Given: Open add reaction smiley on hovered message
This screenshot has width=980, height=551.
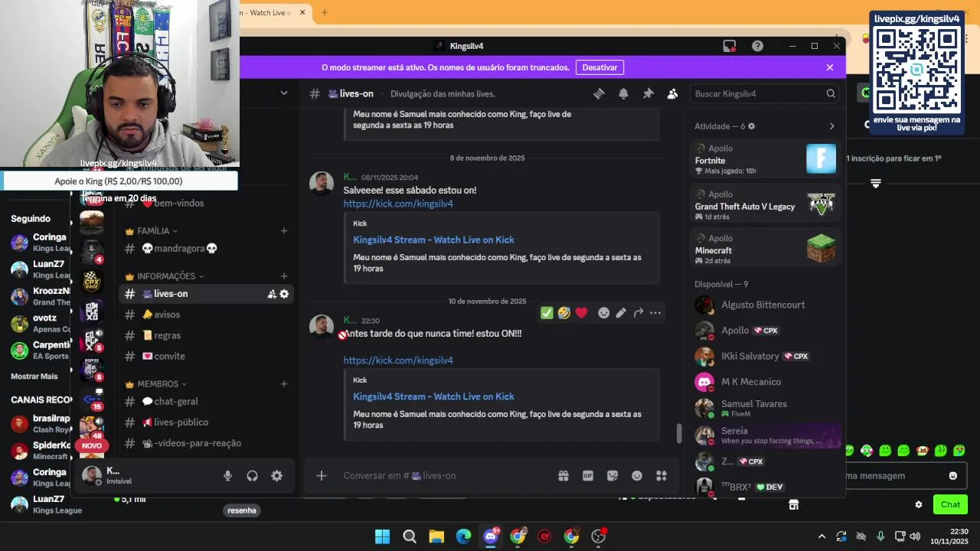Looking at the screenshot, I should [x=603, y=313].
